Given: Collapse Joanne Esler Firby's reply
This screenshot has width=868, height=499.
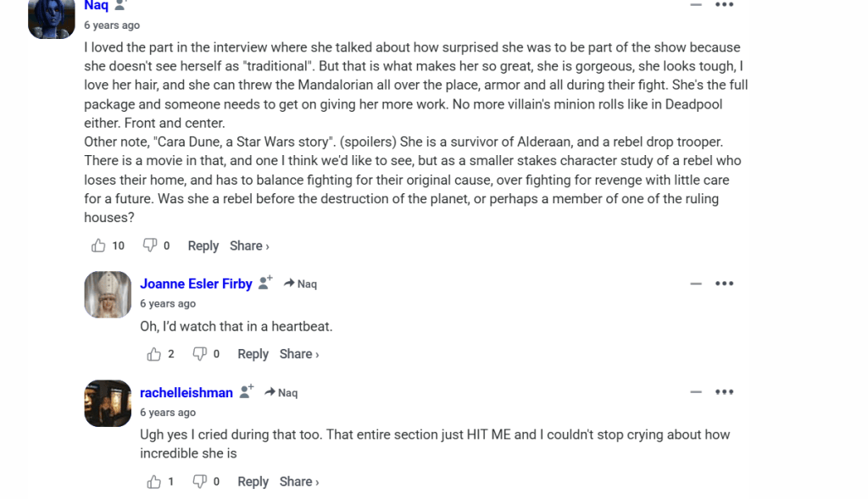Looking at the screenshot, I should (696, 283).
